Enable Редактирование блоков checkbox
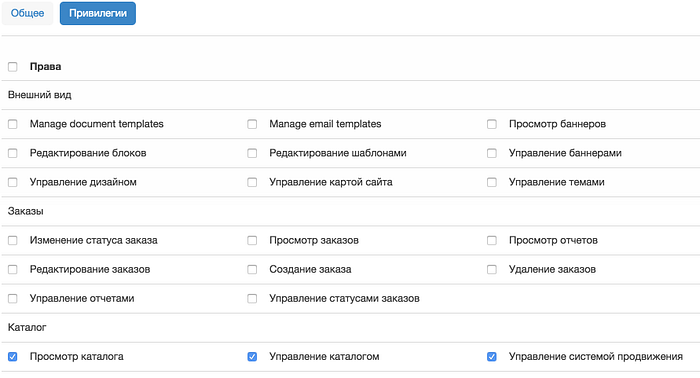 (12, 153)
